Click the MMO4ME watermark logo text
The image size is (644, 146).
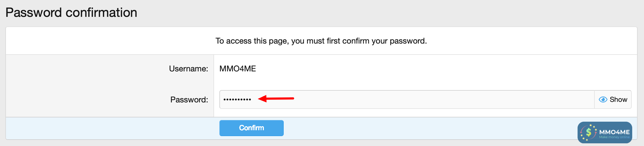[614, 132]
